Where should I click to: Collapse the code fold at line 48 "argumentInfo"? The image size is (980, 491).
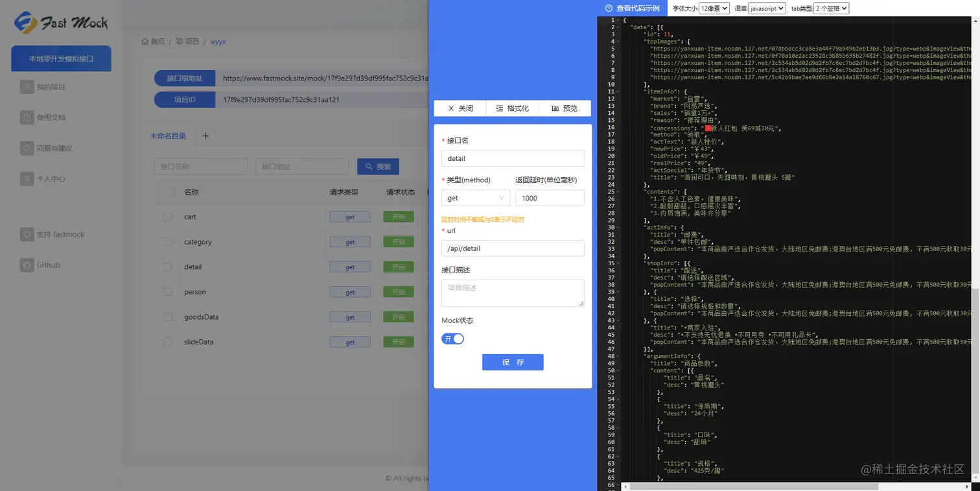[x=619, y=356]
